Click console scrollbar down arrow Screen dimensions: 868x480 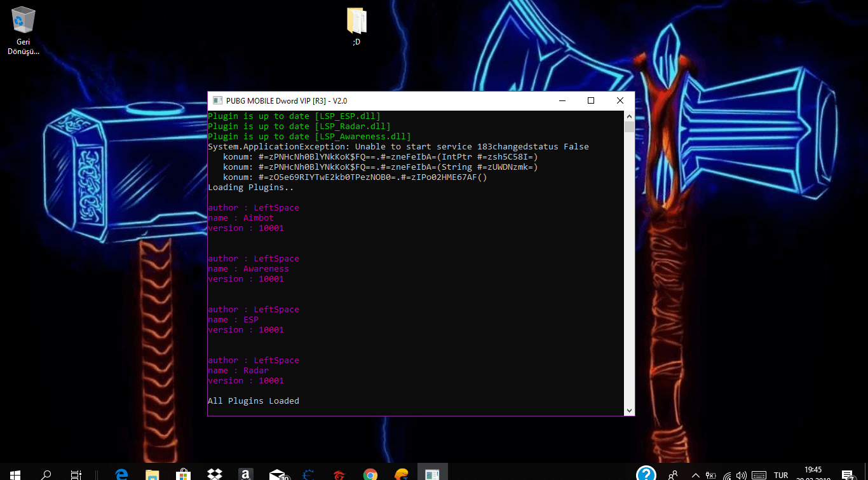(x=629, y=411)
